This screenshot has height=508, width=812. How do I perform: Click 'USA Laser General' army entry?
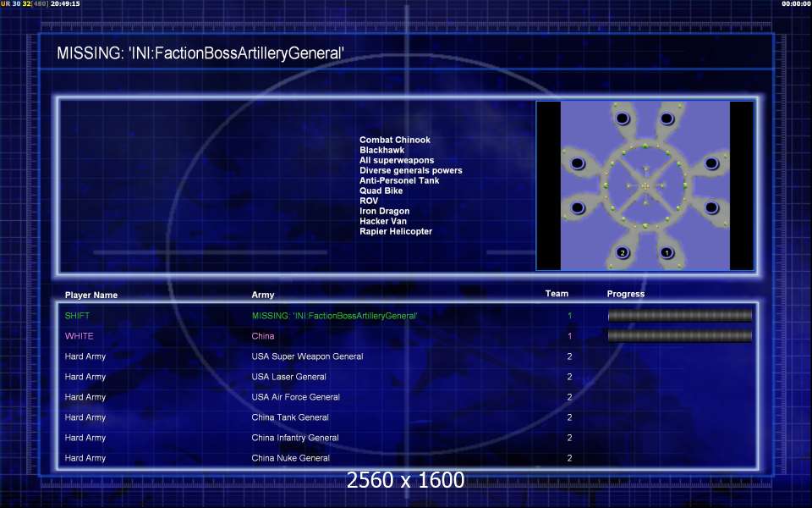click(288, 376)
